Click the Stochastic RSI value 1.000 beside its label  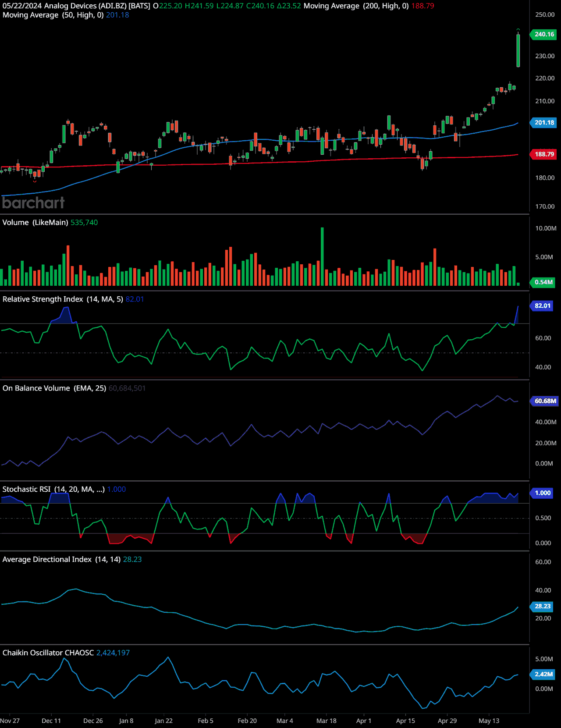coord(117,489)
